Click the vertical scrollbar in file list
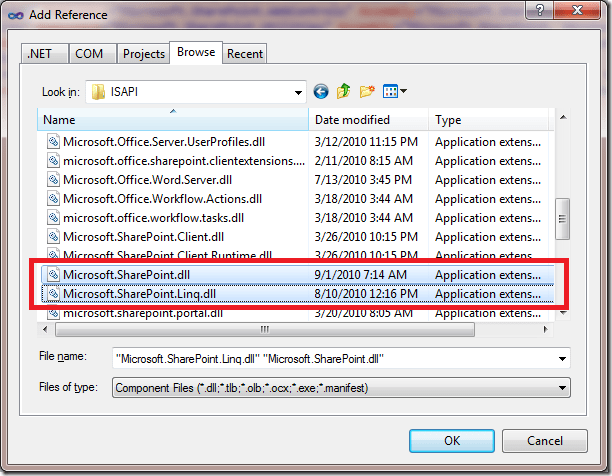The width and height of the screenshot is (612, 476). point(562,214)
